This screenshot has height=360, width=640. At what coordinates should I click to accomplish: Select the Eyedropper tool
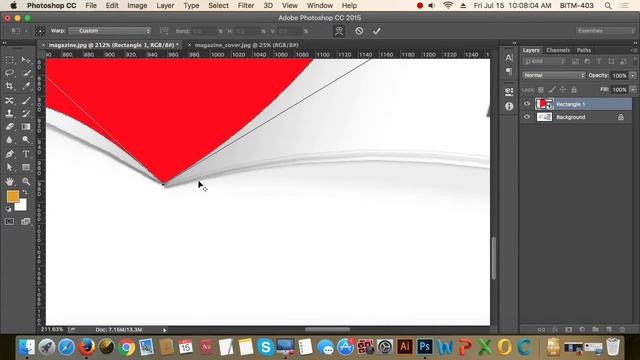26,86
